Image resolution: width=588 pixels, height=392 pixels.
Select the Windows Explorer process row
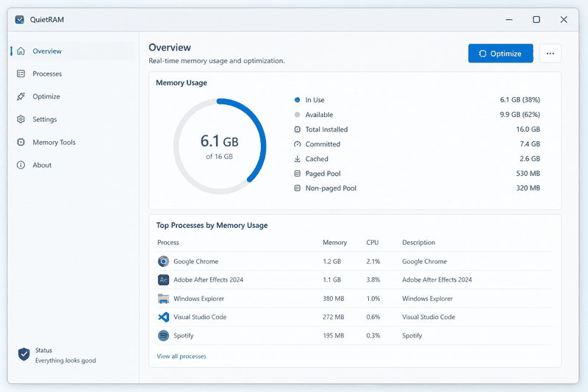(x=354, y=299)
